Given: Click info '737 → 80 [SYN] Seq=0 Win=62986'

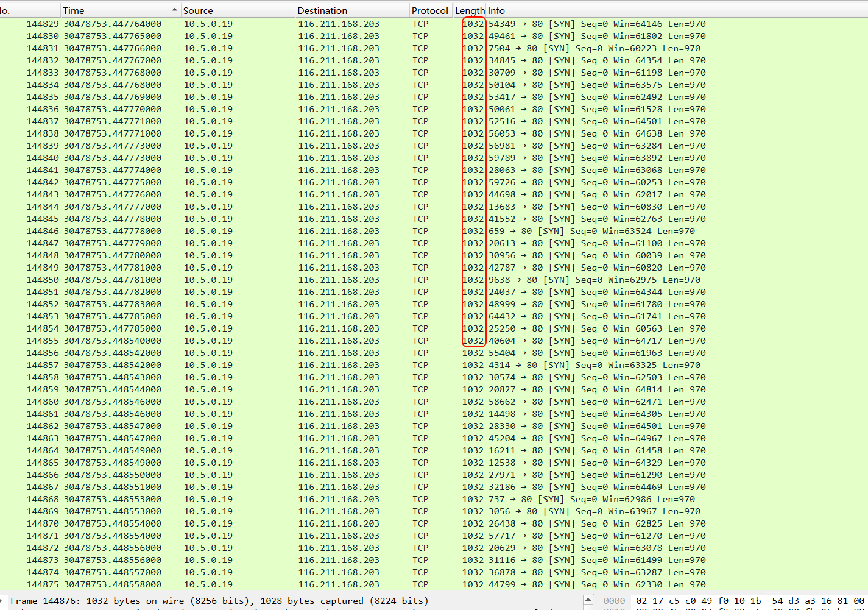Looking at the screenshot, I should [570, 499].
